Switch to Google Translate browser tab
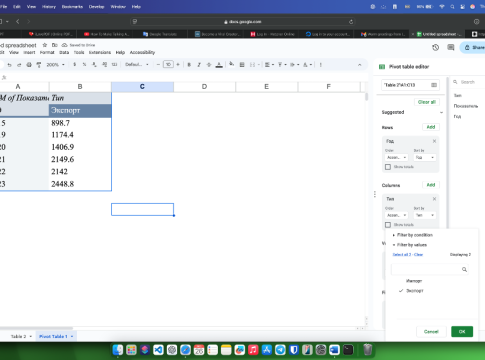 click(159, 34)
